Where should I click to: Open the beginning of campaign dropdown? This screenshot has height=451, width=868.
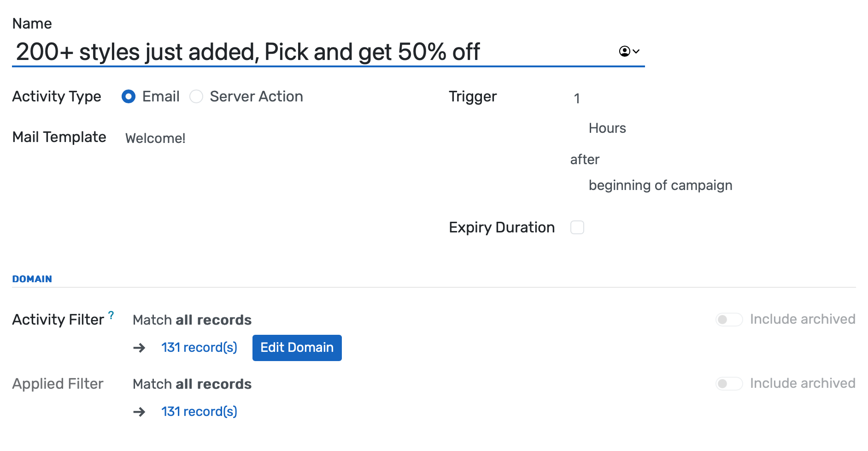coord(660,185)
